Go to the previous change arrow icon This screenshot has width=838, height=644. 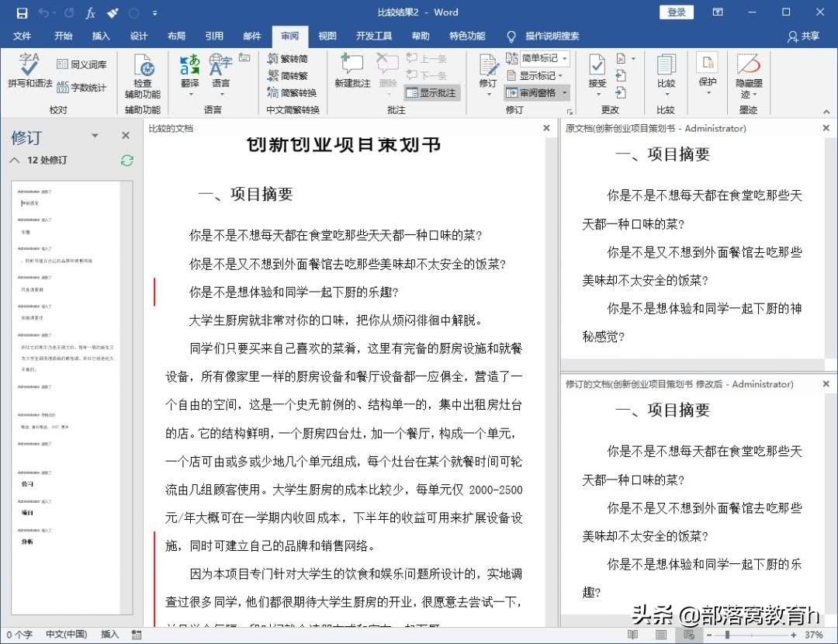pos(621,75)
